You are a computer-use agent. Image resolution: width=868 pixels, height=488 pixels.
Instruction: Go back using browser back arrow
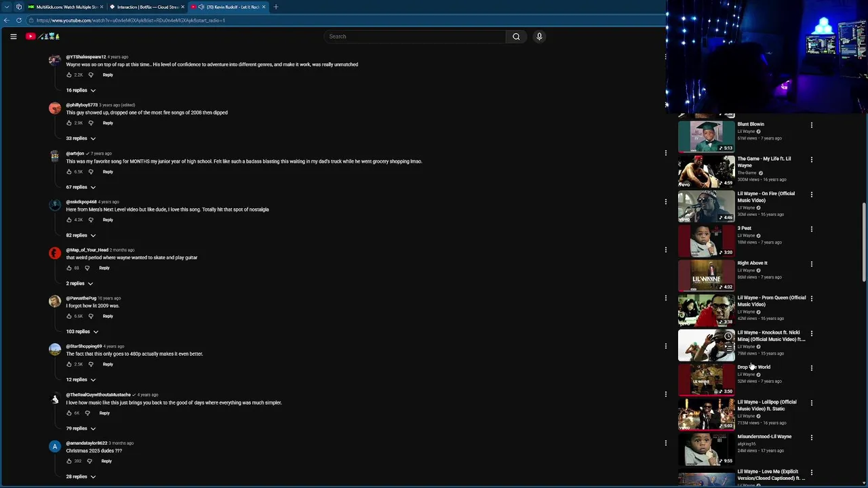point(6,20)
